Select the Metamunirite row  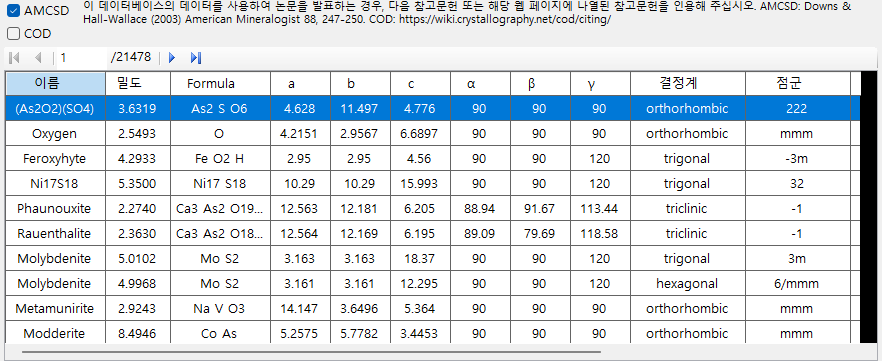(x=433, y=309)
